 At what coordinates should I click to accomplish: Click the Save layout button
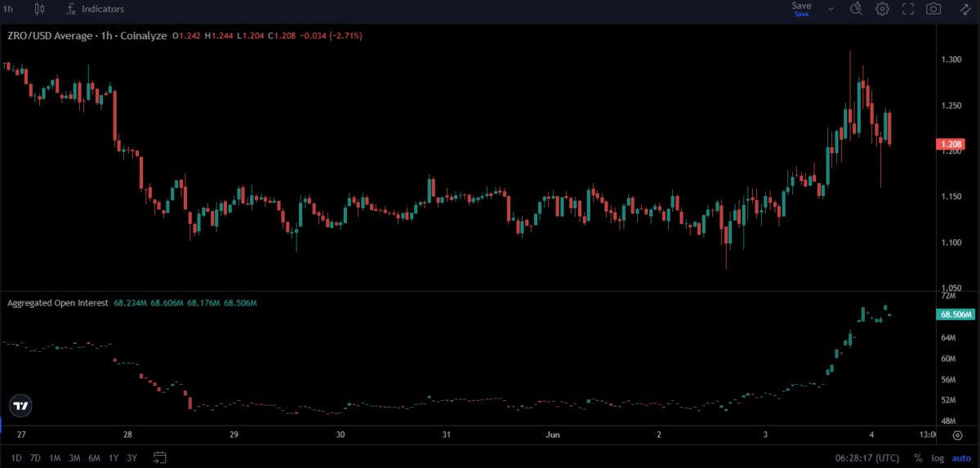click(x=801, y=9)
